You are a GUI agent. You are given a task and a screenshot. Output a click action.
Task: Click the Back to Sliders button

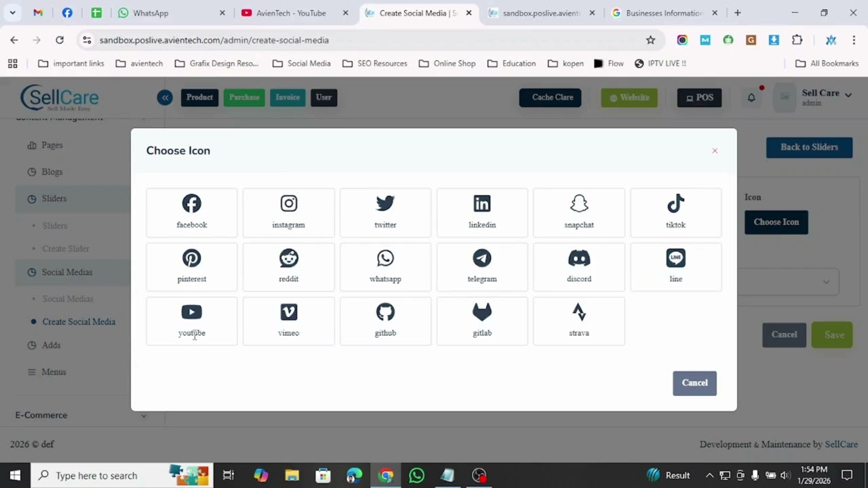point(809,147)
